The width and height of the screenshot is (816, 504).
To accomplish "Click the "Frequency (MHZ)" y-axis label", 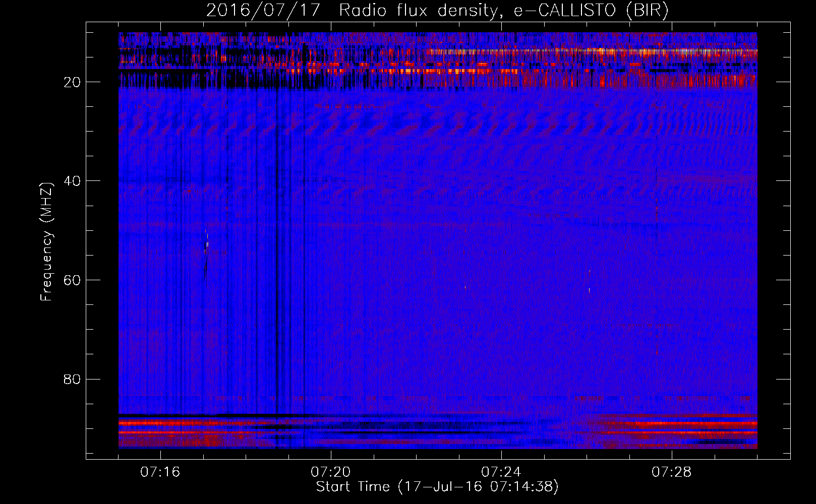I will pyautogui.click(x=47, y=242).
